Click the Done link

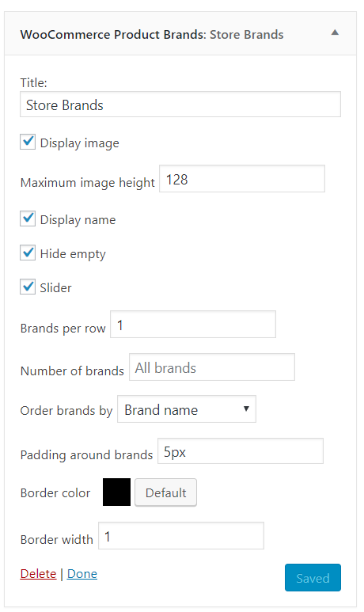pos(82,574)
